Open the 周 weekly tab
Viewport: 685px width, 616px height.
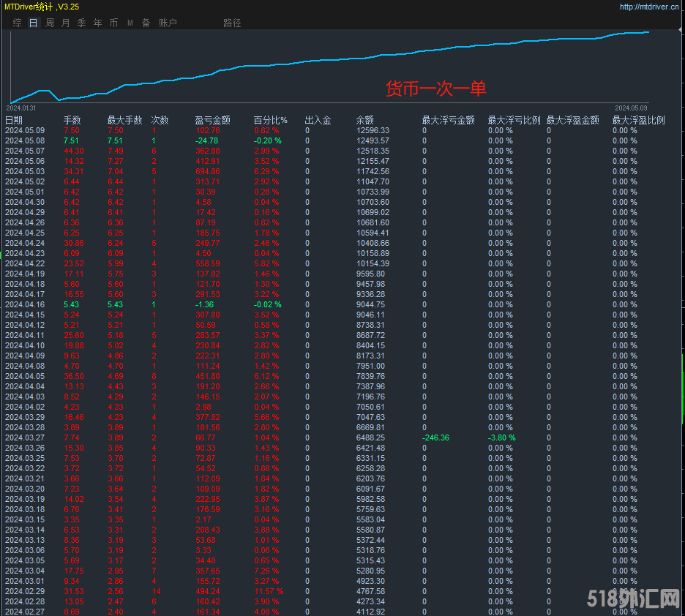pos(49,23)
